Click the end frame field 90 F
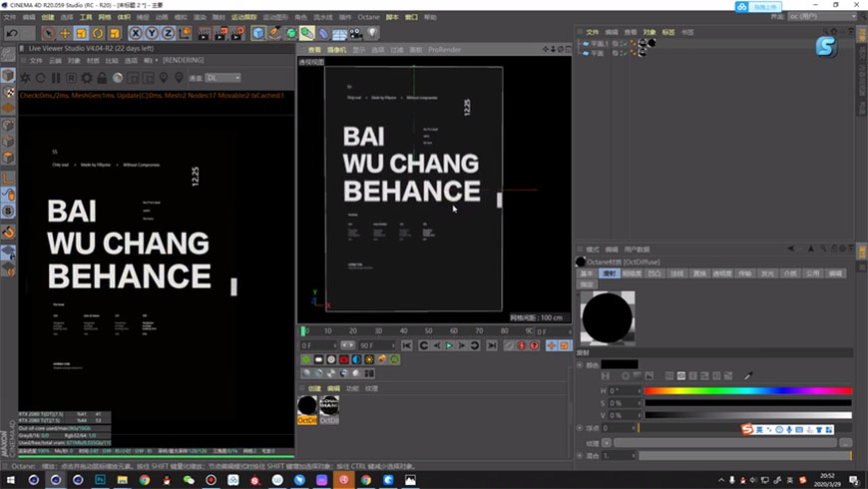Image resolution: width=868 pixels, height=489 pixels. click(376, 345)
